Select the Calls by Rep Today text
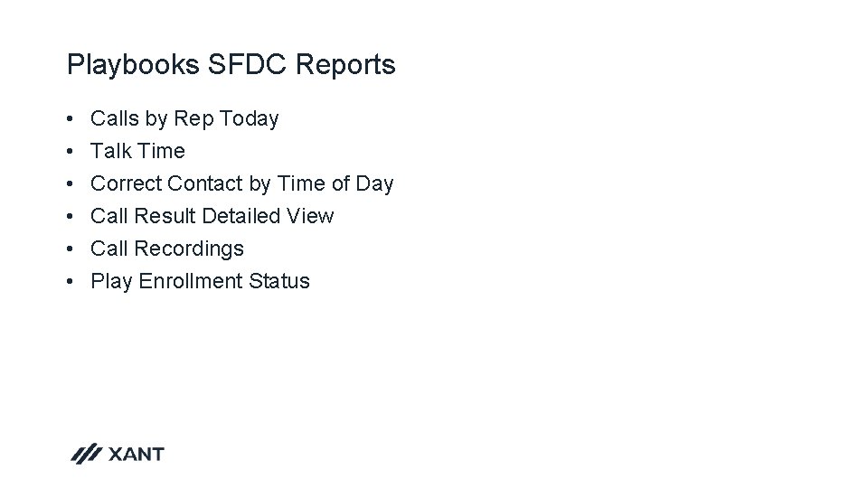 [x=184, y=119]
